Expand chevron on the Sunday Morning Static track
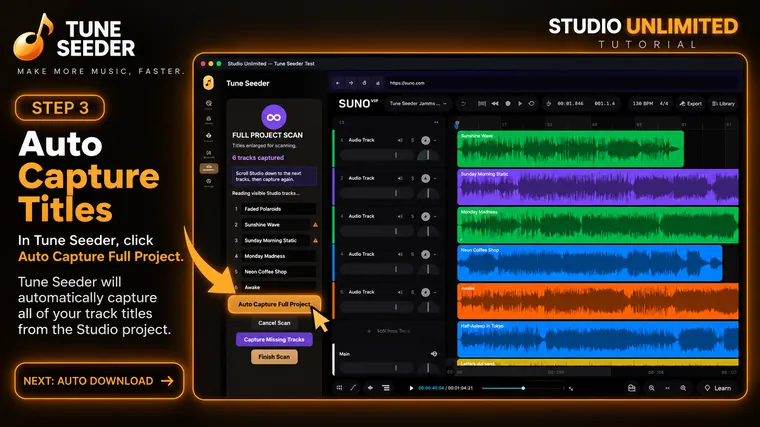760x427 pixels. [435, 178]
